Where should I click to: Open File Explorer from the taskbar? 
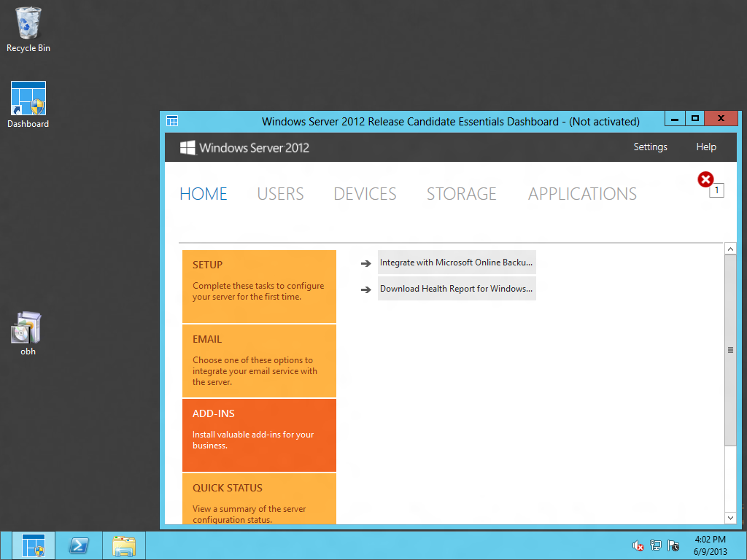[124, 545]
